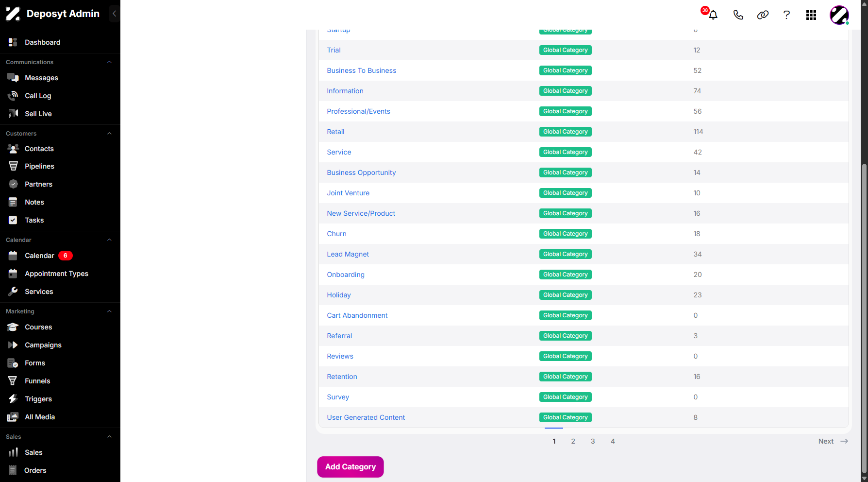868x482 pixels.
Task: Click the Triggers lightning icon
Action: click(x=13, y=399)
